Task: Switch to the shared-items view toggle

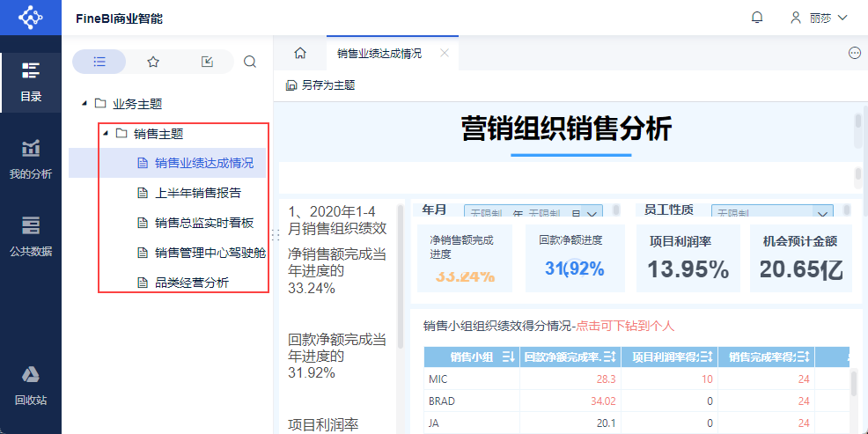Action: pos(207,62)
